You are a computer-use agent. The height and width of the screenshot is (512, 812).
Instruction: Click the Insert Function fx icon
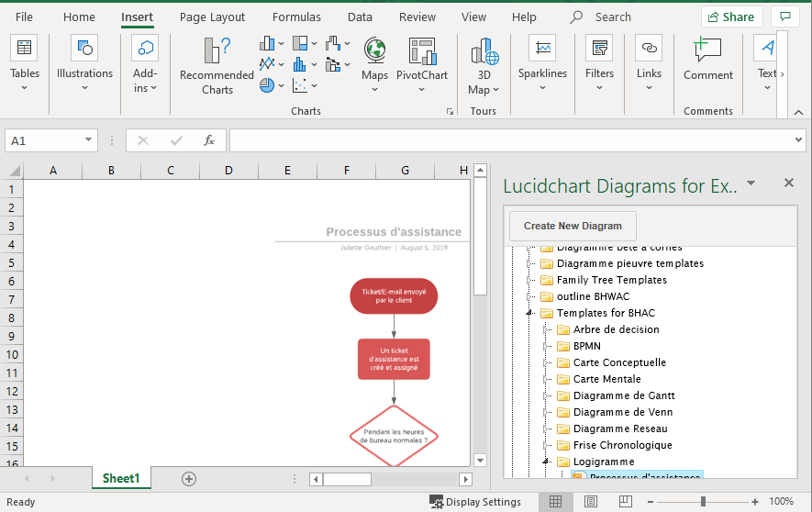click(208, 140)
